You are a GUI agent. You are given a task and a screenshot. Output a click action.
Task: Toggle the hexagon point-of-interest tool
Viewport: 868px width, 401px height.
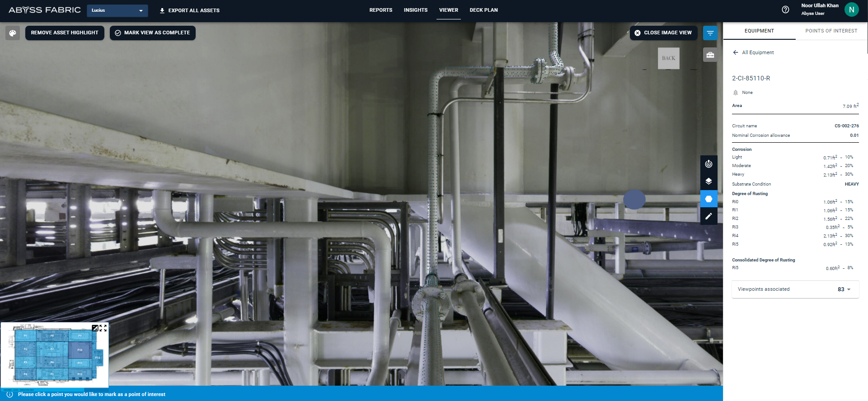pyautogui.click(x=708, y=199)
